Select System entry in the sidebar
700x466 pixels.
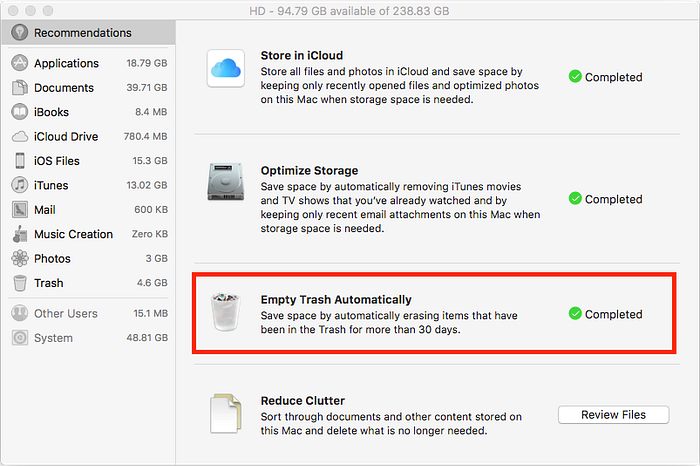coord(53,338)
